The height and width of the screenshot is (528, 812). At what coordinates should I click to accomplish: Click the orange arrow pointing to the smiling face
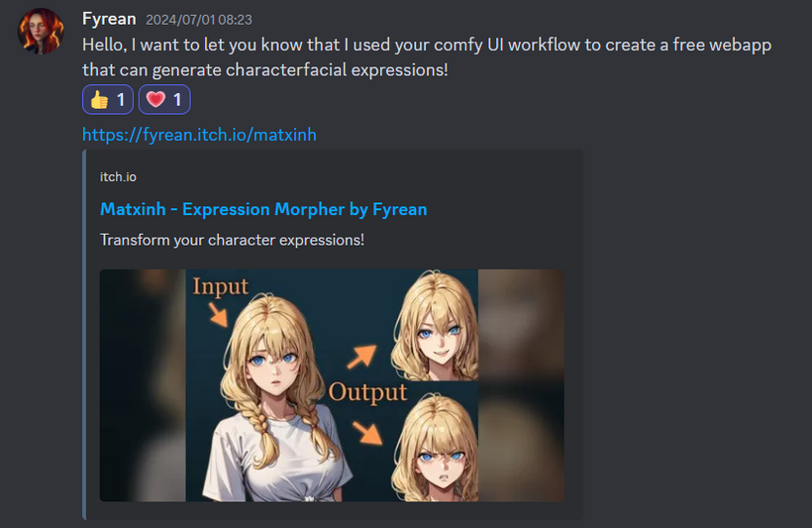point(361,357)
